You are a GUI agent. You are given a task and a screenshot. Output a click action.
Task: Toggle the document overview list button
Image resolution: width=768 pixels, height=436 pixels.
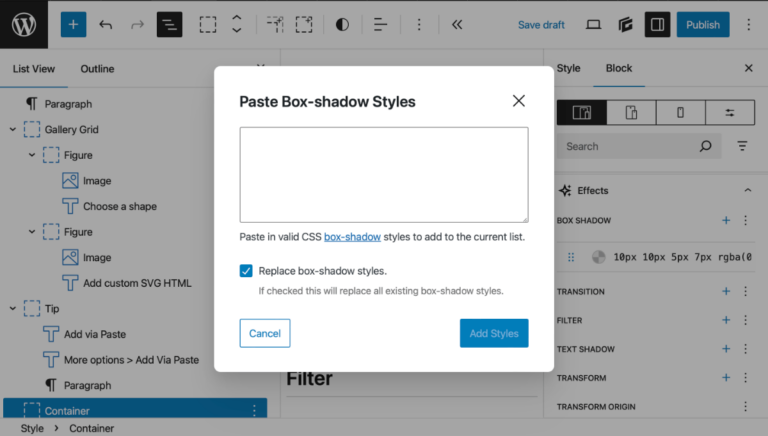pos(169,24)
